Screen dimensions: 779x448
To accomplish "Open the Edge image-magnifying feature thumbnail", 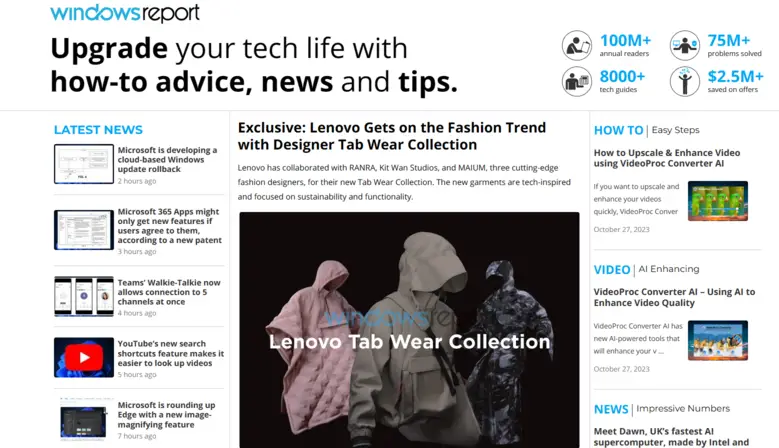I will (x=83, y=419).
